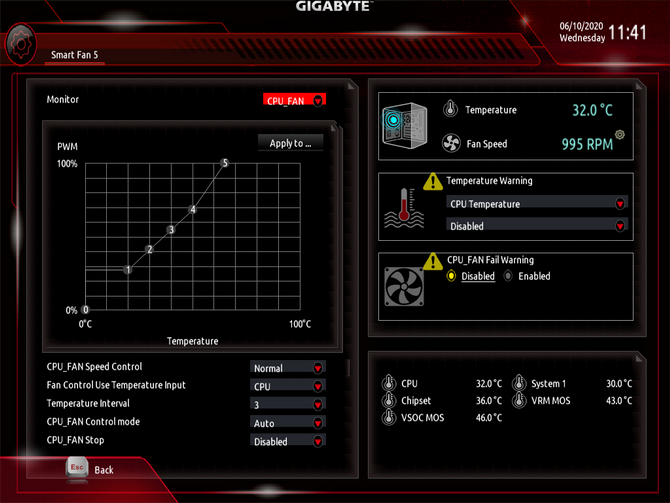
Task: Click the 32.0 °C temperature value at top
Action: click(592, 110)
